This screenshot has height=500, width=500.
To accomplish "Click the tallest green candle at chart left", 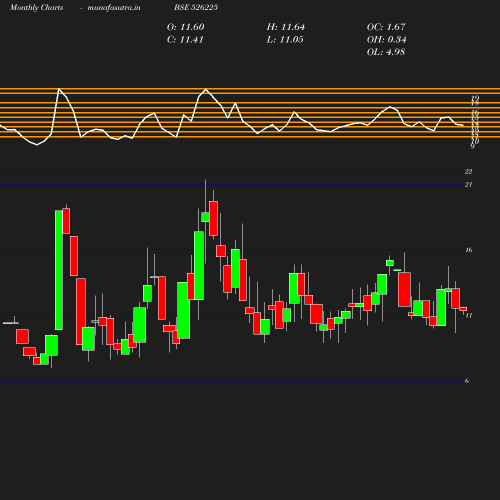I will 59,270.
